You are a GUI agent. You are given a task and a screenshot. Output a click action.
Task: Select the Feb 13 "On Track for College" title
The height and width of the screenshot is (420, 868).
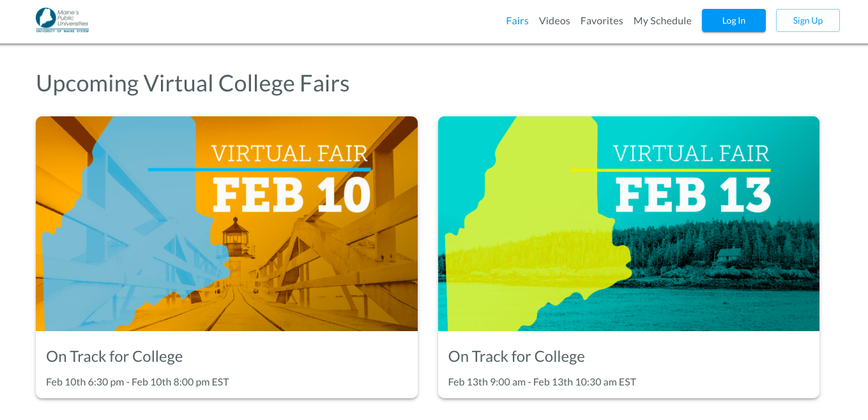pyautogui.click(x=516, y=356)
